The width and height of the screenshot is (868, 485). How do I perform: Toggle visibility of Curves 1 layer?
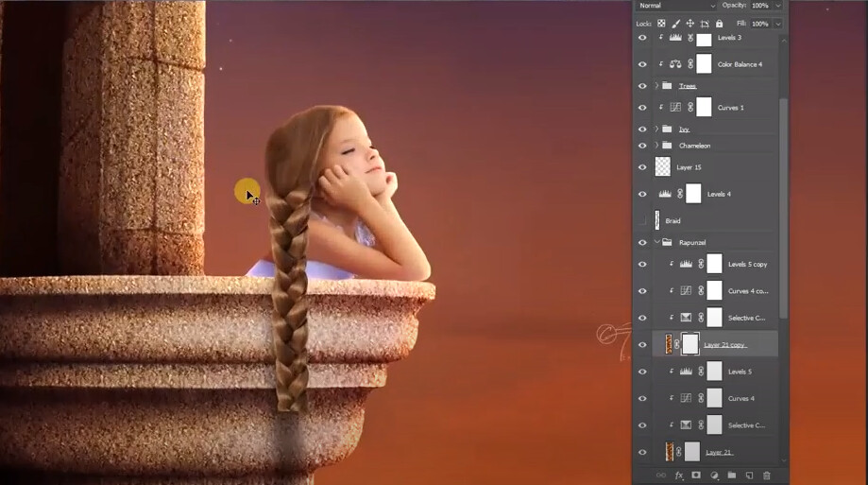coord(642,108)
